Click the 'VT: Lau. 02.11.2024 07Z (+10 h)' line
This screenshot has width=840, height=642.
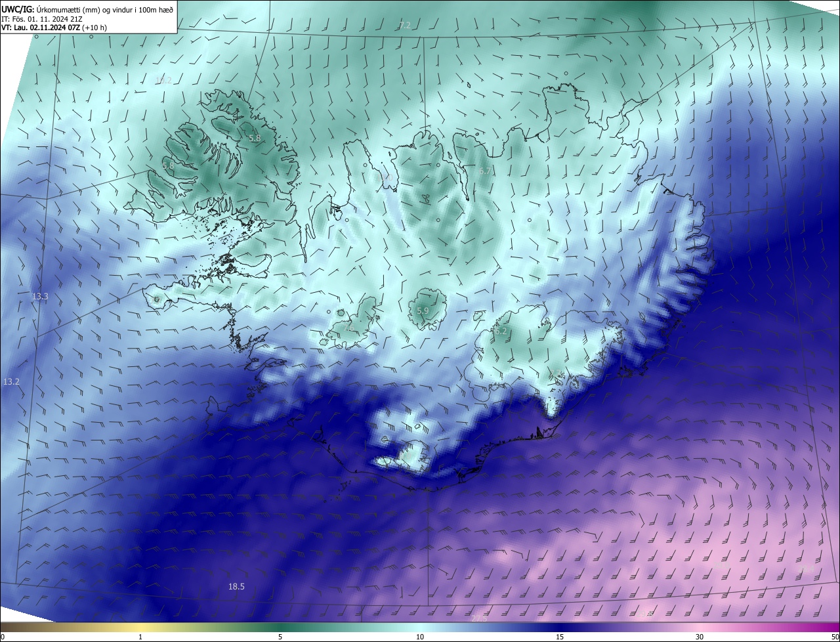coord(54,28)
